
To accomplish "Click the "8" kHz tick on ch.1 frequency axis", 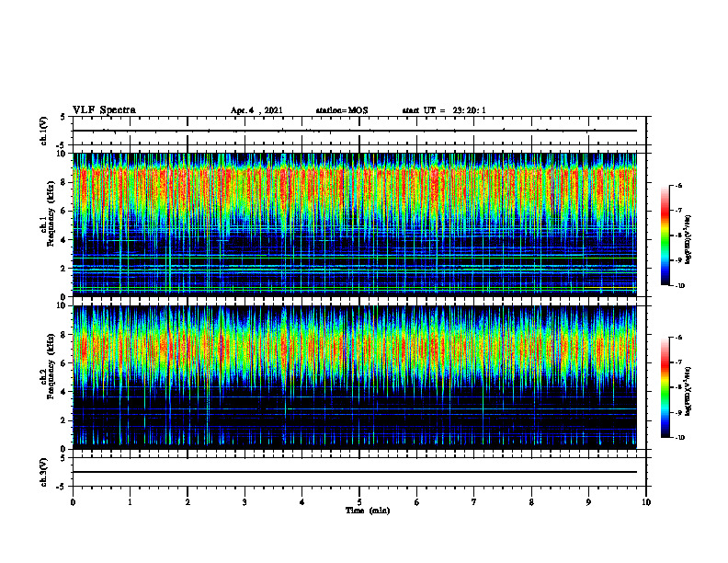I will point(64,182).
